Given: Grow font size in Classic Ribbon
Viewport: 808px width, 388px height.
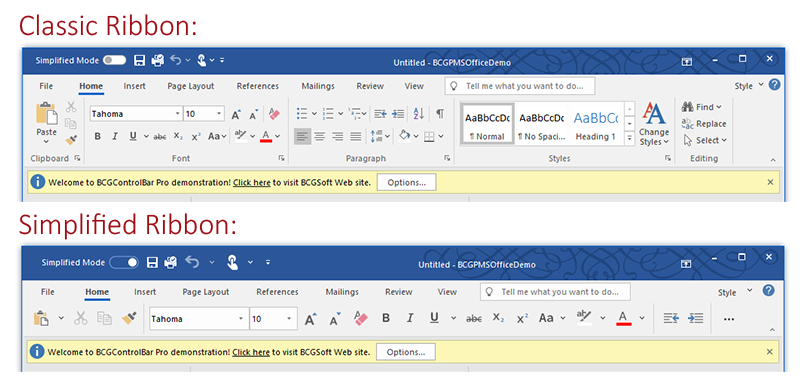Looking at the screenshot, I should tap(236, 114).
